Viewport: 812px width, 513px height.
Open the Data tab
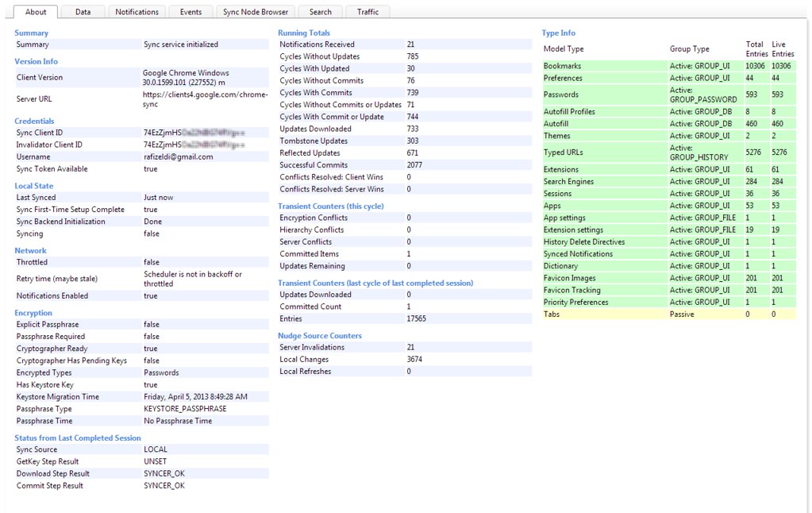83,12
